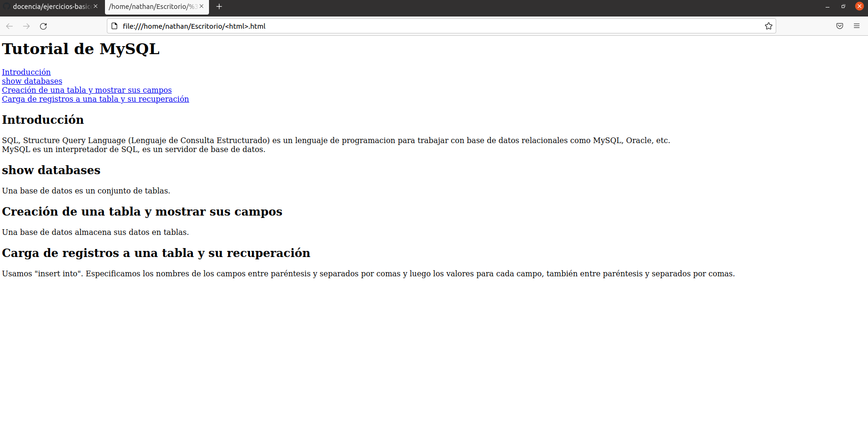Bookmark this page with the star icon
The width and height of the screenshot is (868, 434).
tap(769, 26)
